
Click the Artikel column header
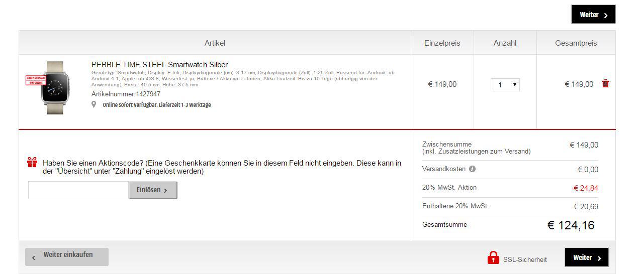(x=215, y=43)
